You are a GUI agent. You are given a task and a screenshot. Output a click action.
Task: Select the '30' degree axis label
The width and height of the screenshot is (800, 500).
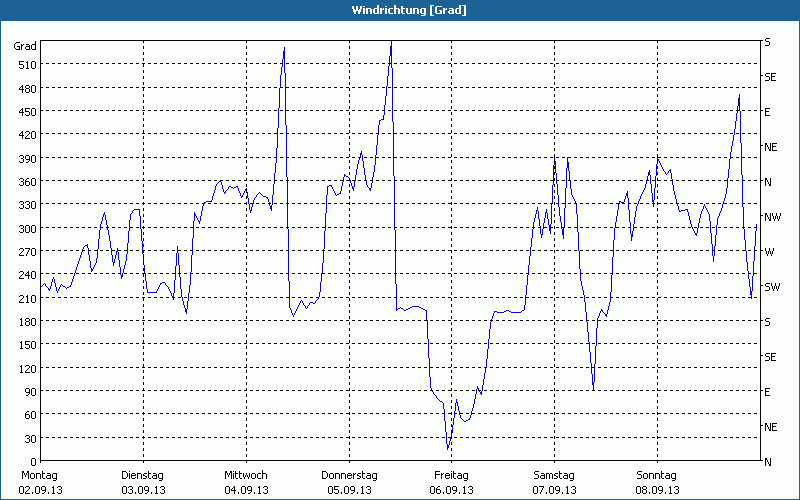tap(31, 439)
